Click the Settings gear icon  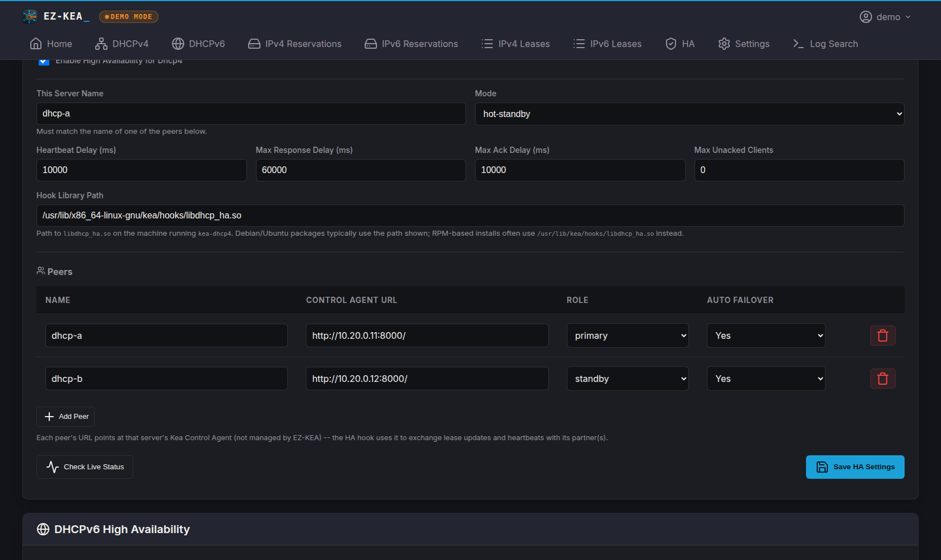pos(724,44)
